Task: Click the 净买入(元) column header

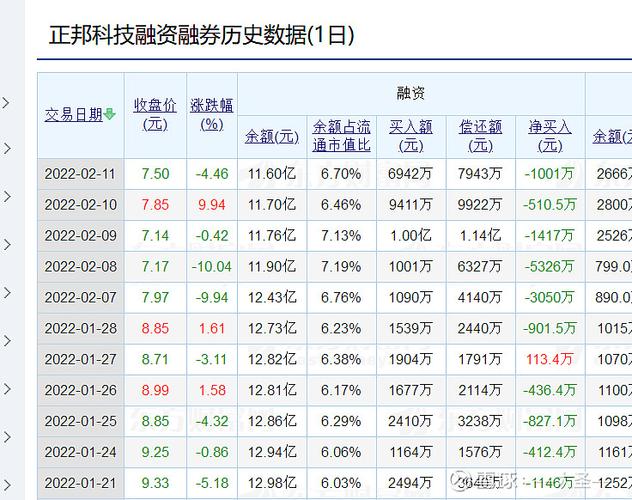Action: pos(550,136)
